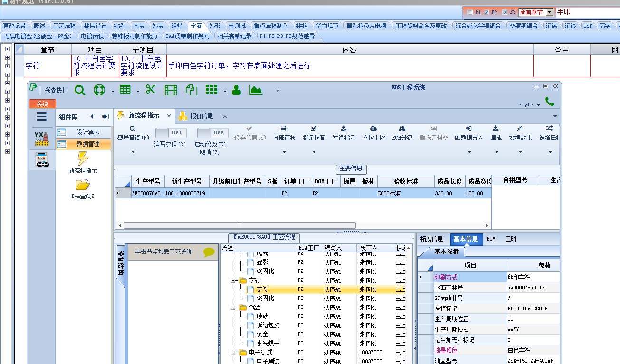The width and height of the screenshot is (620, 364).
Task: Click the yellow chat bubble icon
Action: tap(209, 252)
